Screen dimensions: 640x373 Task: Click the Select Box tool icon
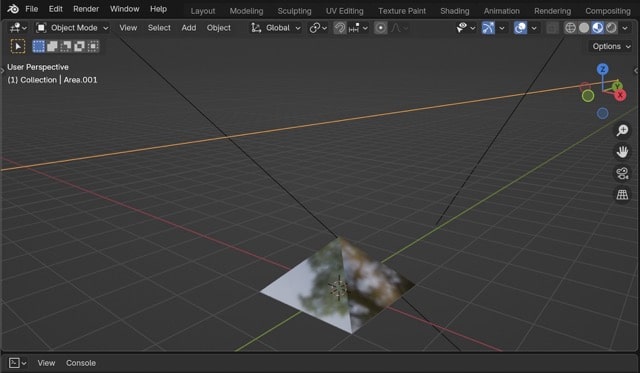point(18,47)
